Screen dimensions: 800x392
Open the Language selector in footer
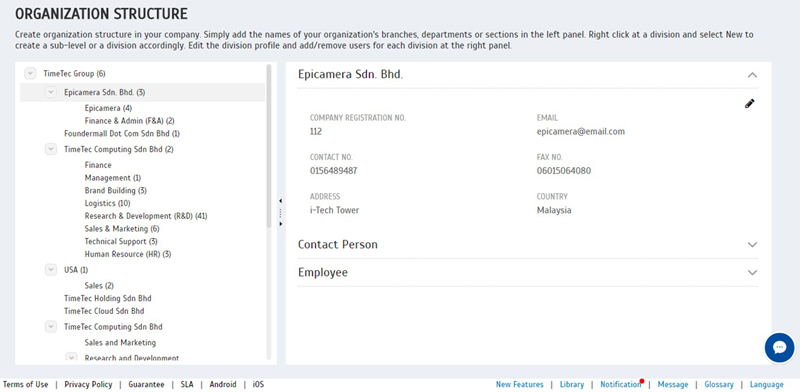coord(766,384)
